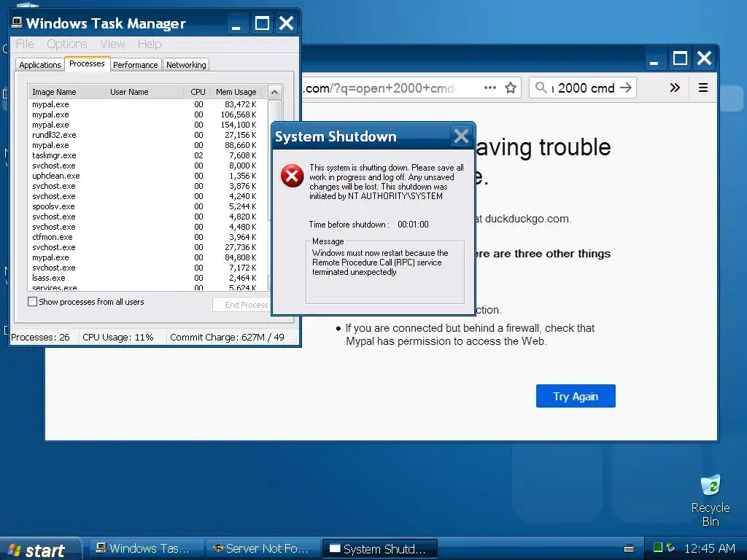Screen dimensions: 747x560
Task: Select the Processes tab in Task Manager
Action: click(x=87, y=64)
